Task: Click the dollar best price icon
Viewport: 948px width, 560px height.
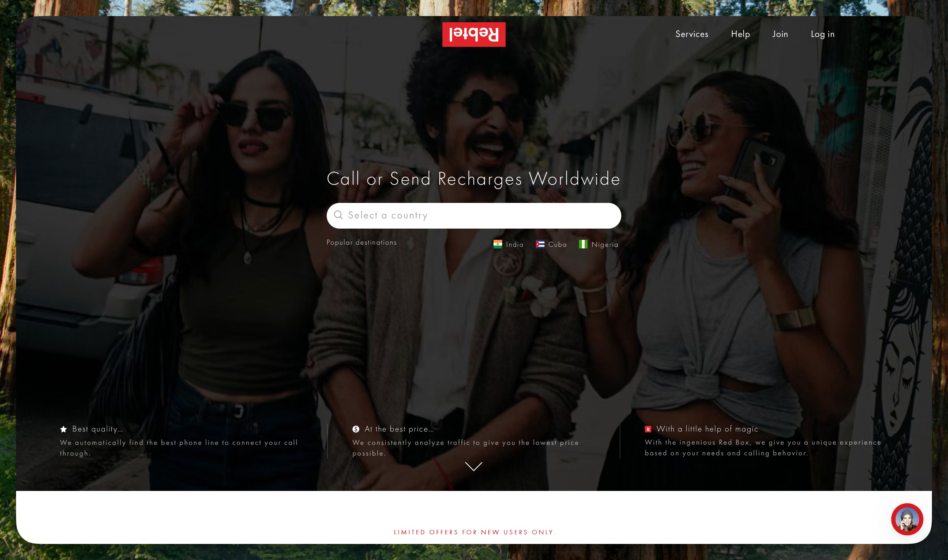Action: tap(356, 429)
